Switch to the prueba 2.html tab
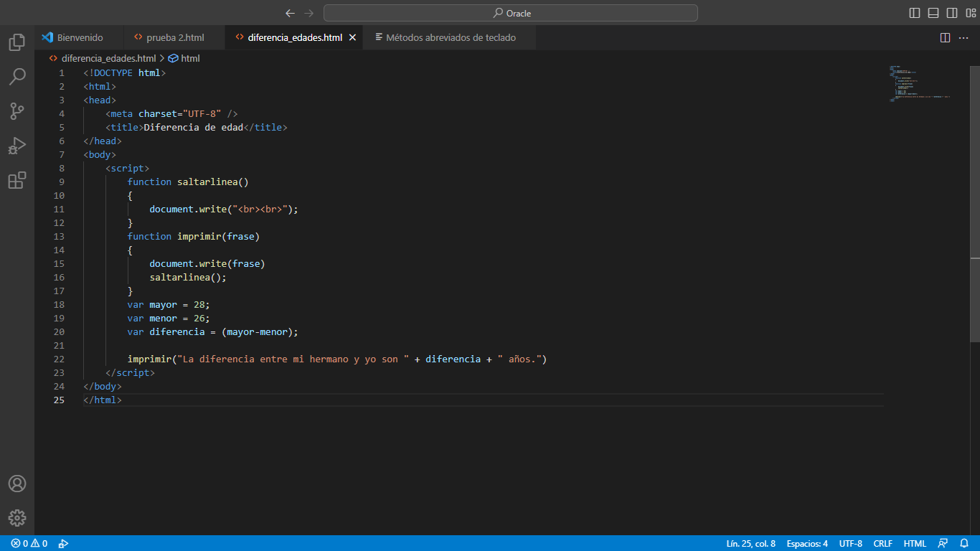Image resolution: width=980 pixels, height=551 pixels. (173, 37)
